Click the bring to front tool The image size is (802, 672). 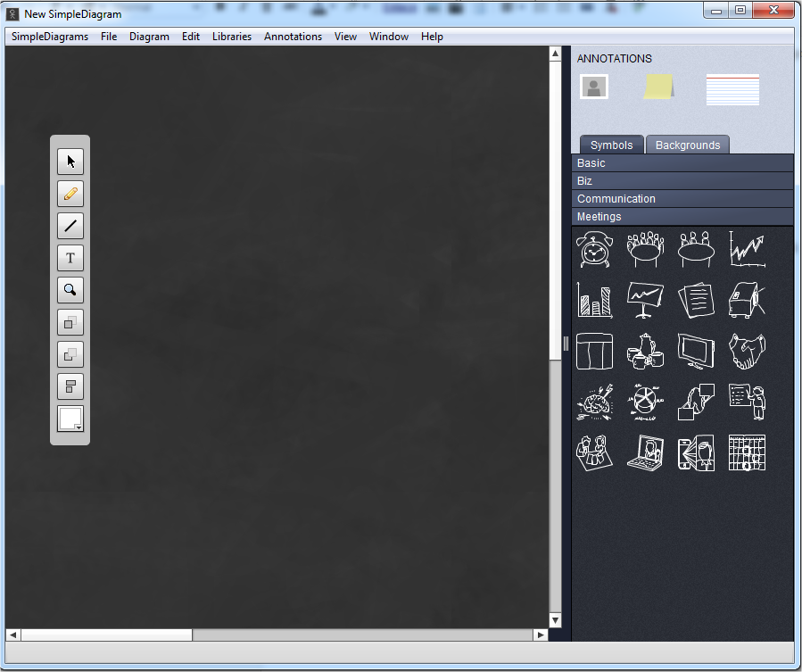[x=70, y=322]
